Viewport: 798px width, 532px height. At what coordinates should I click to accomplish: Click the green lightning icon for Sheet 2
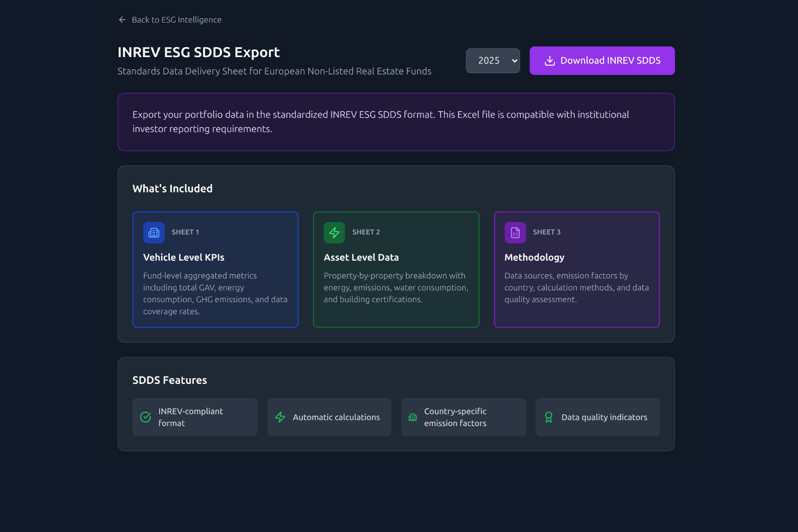[334, 233]
